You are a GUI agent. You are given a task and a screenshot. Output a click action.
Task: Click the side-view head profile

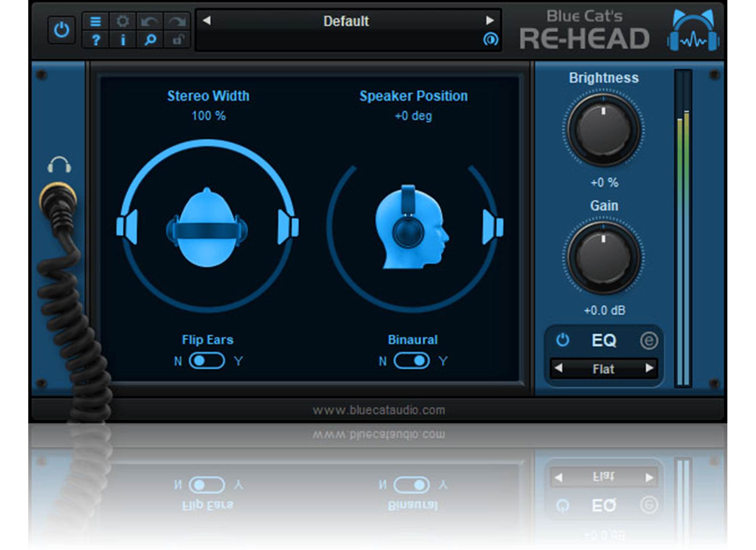[x=412, y=227]
